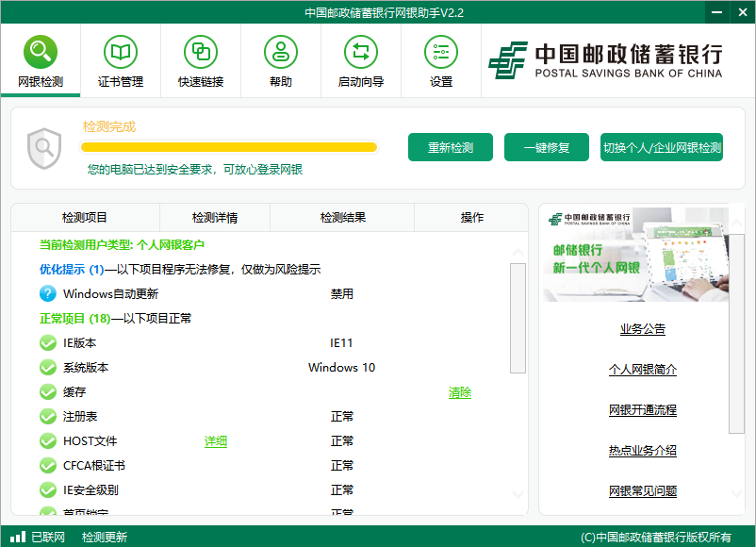
Task: Click the 重新检测 button
Action: point(451,147)
